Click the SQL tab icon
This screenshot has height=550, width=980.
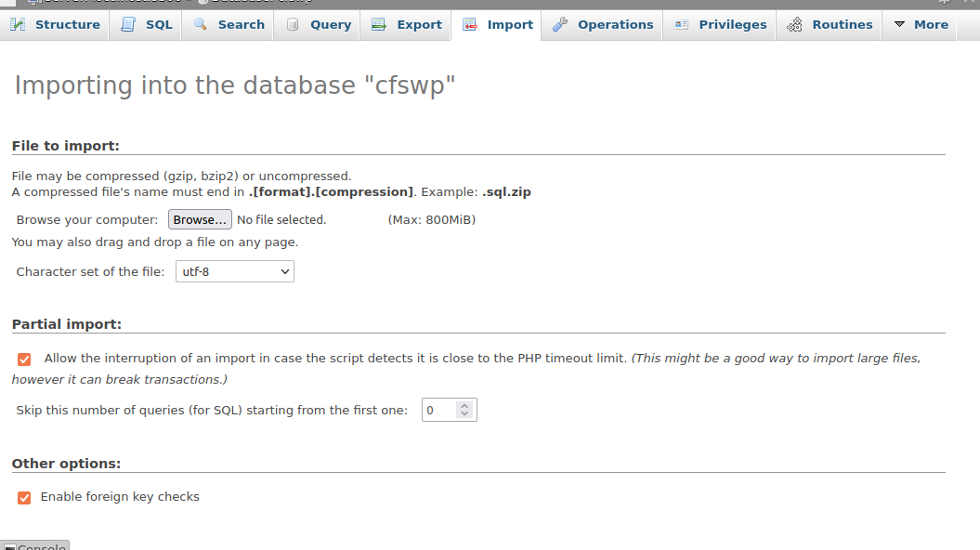click(x=128, y=24)
